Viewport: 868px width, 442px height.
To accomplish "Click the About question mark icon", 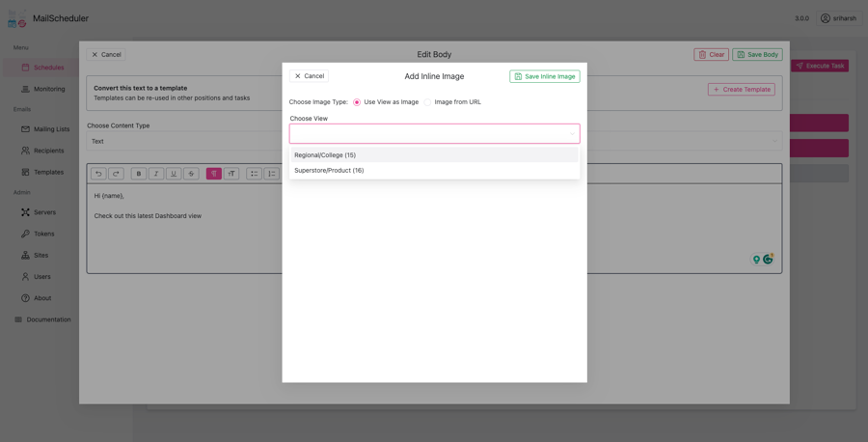I will coord(25,298).
